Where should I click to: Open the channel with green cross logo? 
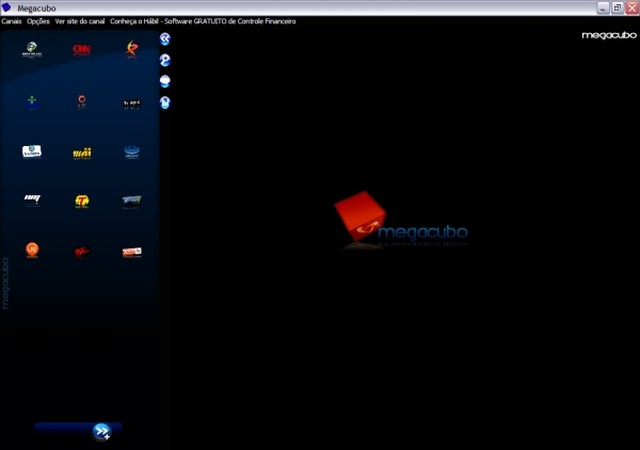[32, 101]
